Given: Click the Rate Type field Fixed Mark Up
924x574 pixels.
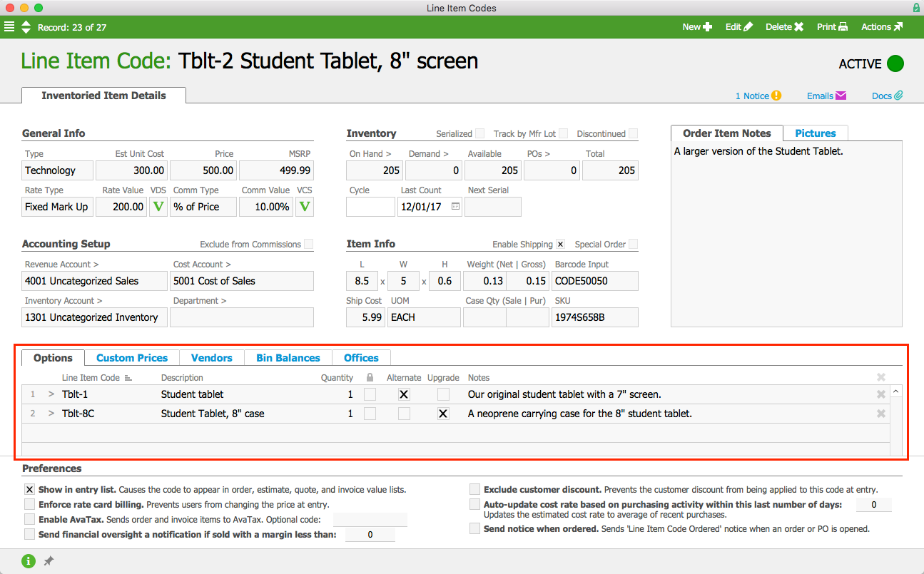Looking at the screenshot, I should [58, 207].
